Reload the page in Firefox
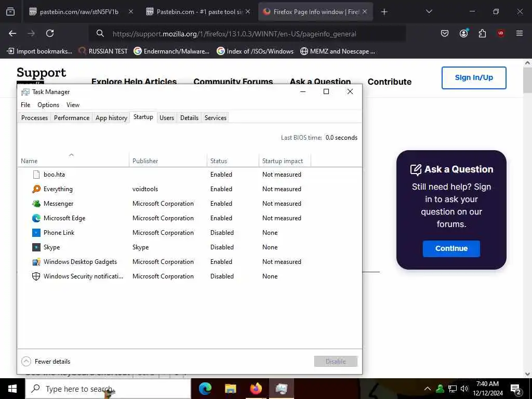The width and height of the screenshot is (532, 399). pyautogui.click(x=50, y=33)
